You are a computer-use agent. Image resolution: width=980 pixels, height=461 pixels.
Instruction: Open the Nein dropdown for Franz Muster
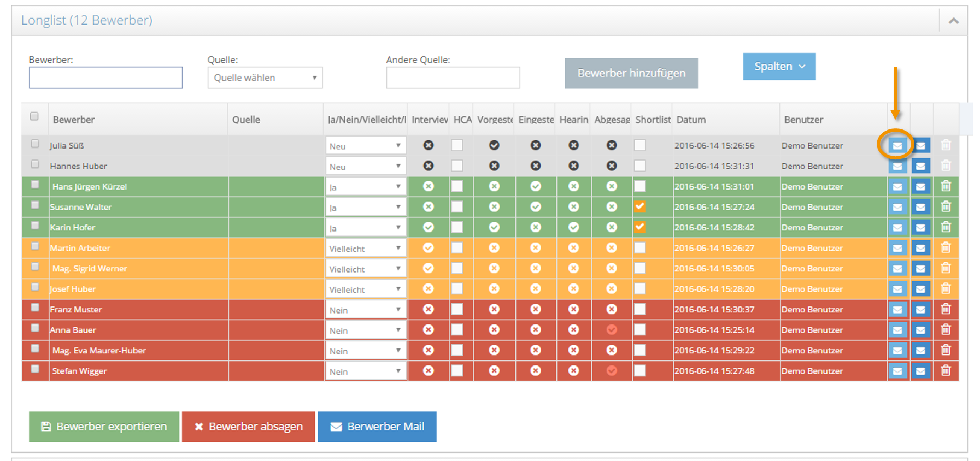(x=366, y=310)
